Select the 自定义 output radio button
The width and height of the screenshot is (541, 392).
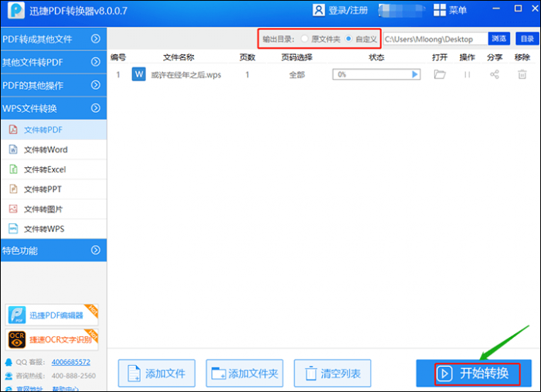(x=349, y=39)
